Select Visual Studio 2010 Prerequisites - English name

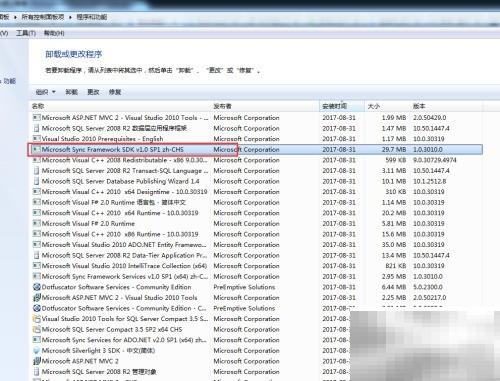[x=102, y=139]
